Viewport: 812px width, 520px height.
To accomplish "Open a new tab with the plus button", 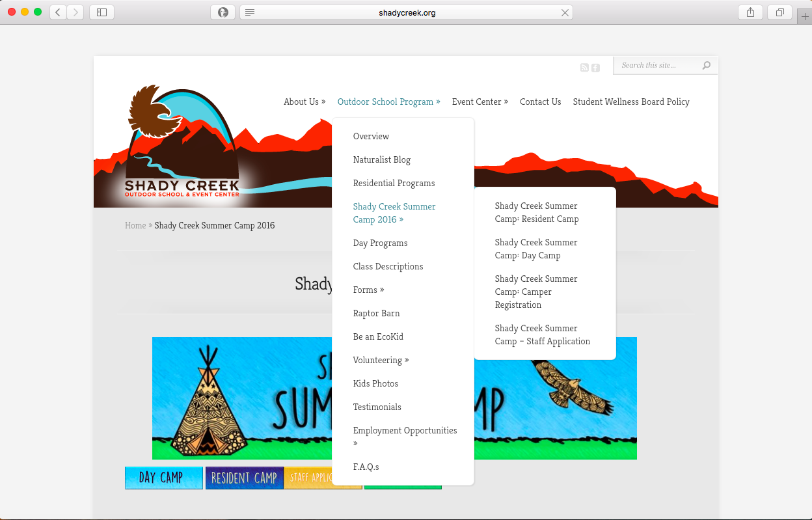I will tap(805, 16).
